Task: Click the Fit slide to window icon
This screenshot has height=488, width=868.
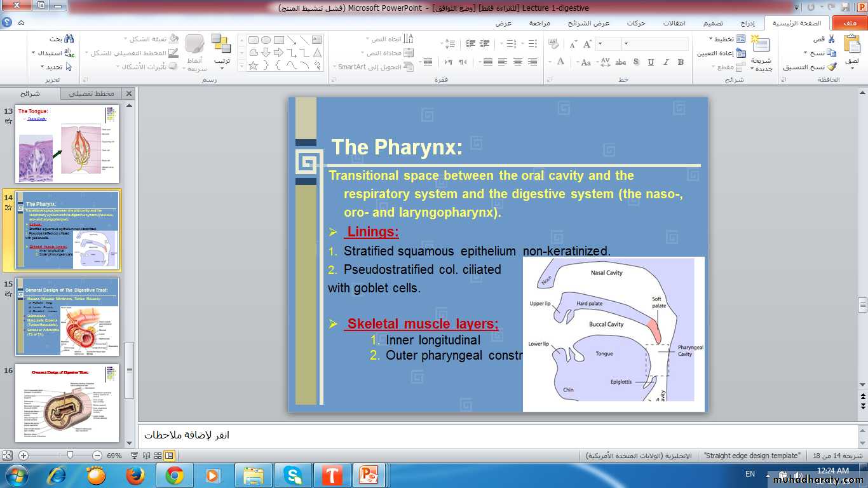Action: (8, 456)
